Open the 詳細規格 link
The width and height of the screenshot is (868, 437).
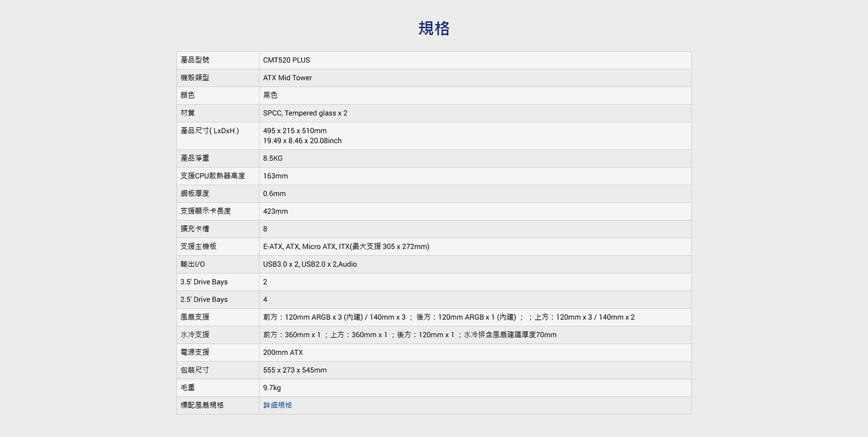(x=277, y=405)
